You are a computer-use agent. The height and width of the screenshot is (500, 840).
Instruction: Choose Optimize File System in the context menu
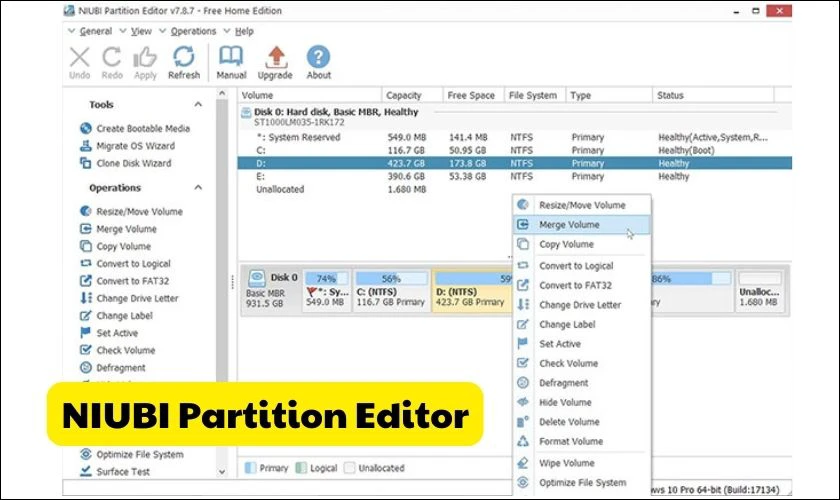pos(582,482)
